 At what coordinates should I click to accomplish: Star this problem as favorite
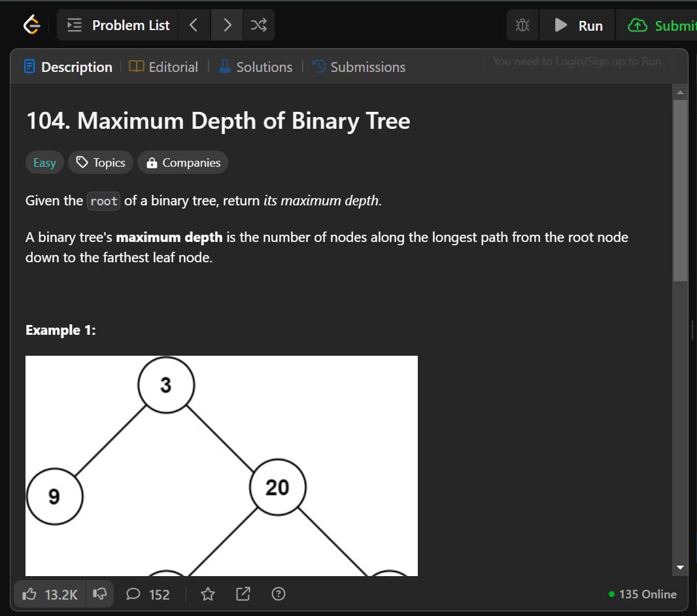207,594
